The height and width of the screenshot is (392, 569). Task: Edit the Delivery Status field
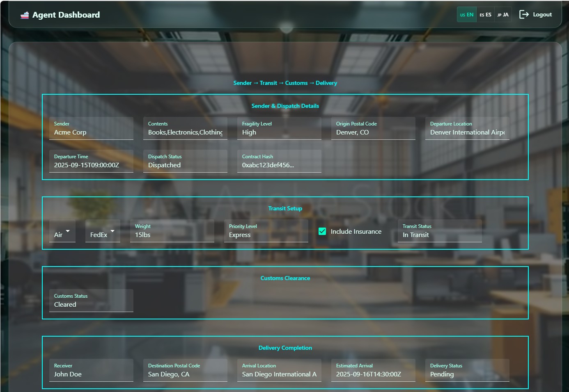pos(467,374)
